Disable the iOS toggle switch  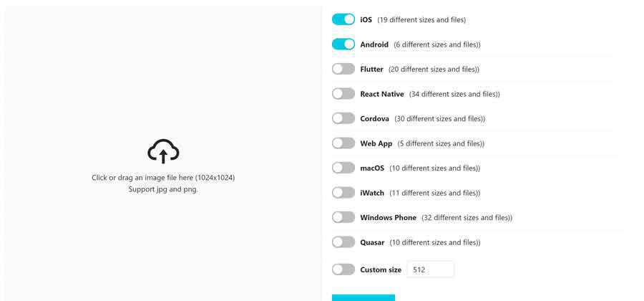tap(343, 19)
